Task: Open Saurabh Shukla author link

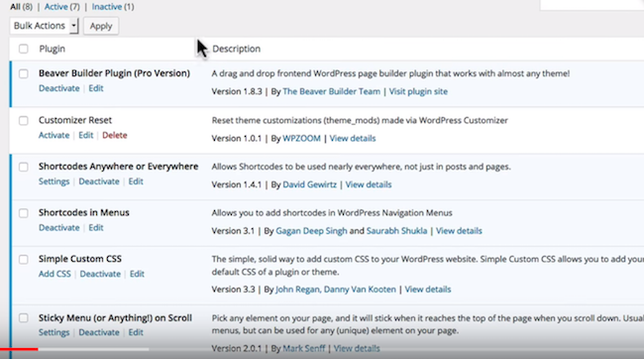Action: click(396, 231)
